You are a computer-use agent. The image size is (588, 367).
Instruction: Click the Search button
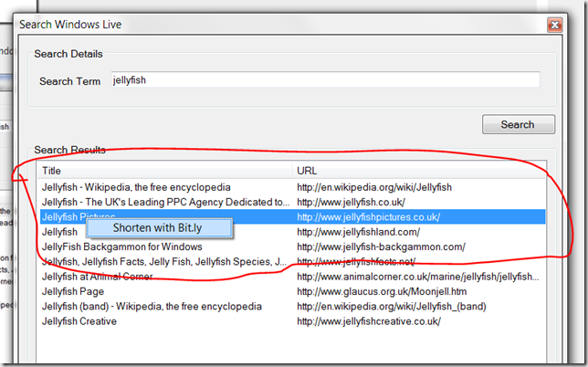[519, 124]
